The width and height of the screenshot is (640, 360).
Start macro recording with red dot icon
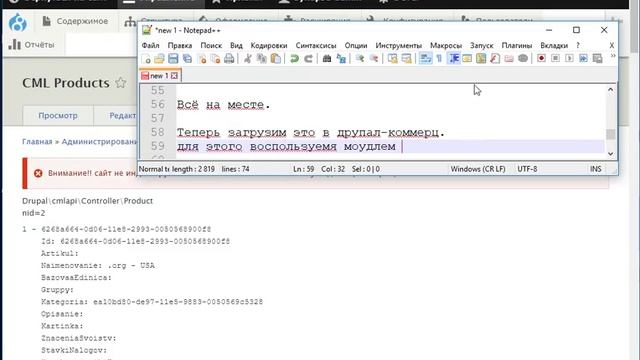pos(541,58)
